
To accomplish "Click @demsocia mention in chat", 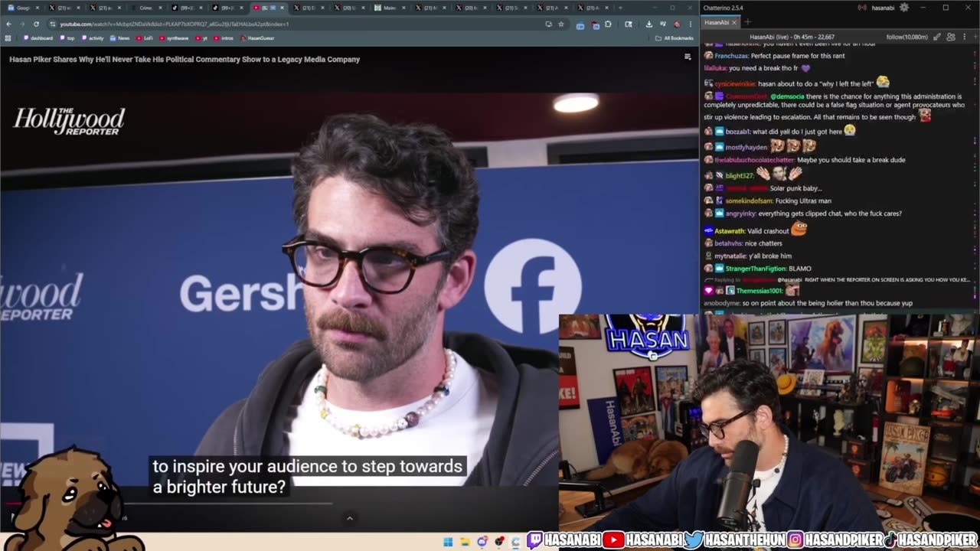I will point(786,96).
